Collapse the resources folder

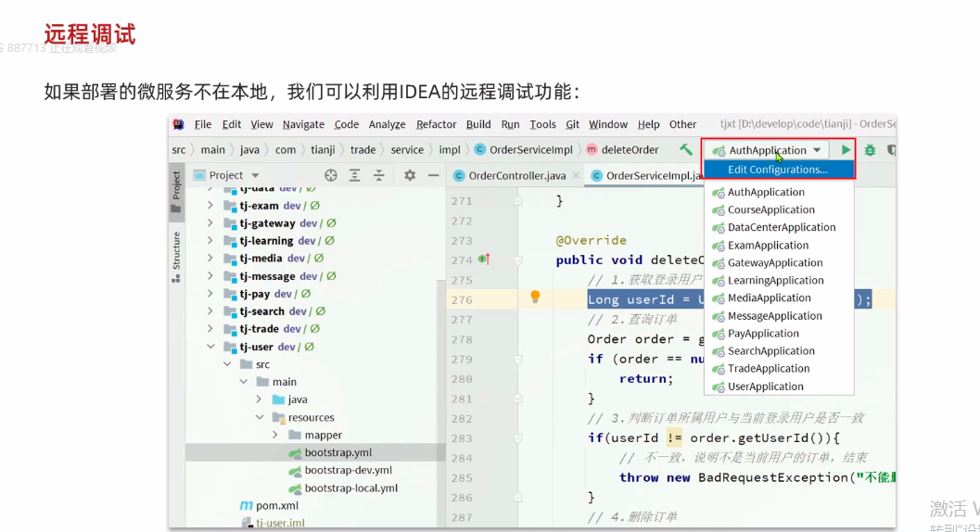[x=260, y=417]
